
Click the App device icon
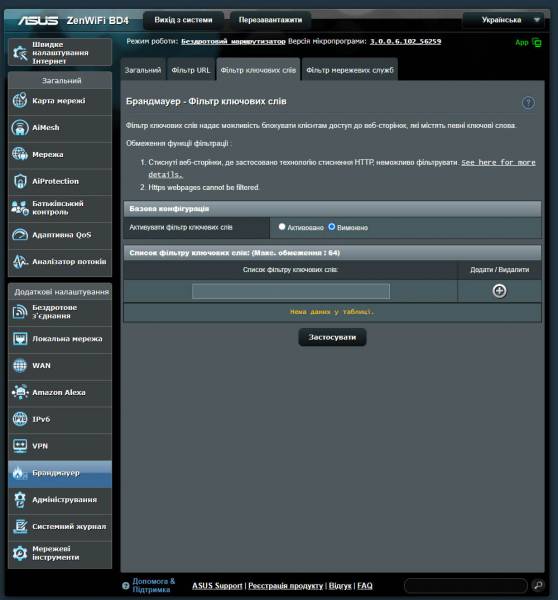coord(537,42)
